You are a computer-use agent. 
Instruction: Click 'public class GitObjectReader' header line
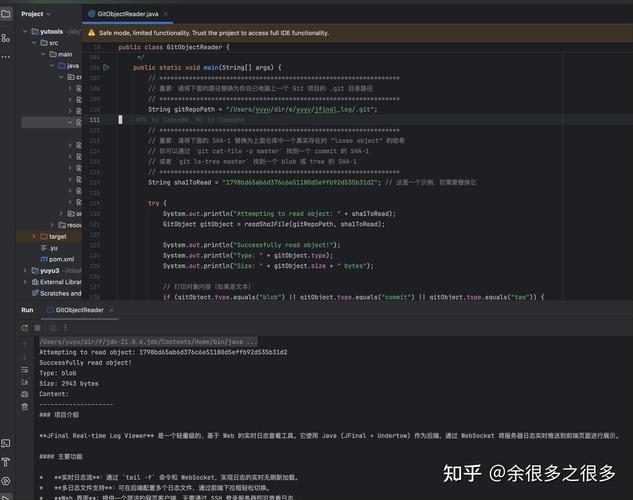(174, 47)
